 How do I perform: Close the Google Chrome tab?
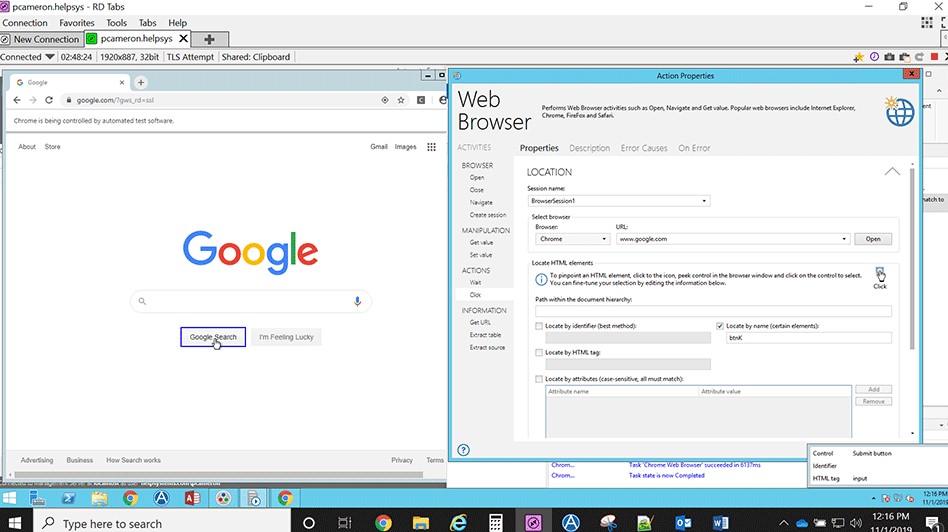pyautogui.click(x=122, y=82)
